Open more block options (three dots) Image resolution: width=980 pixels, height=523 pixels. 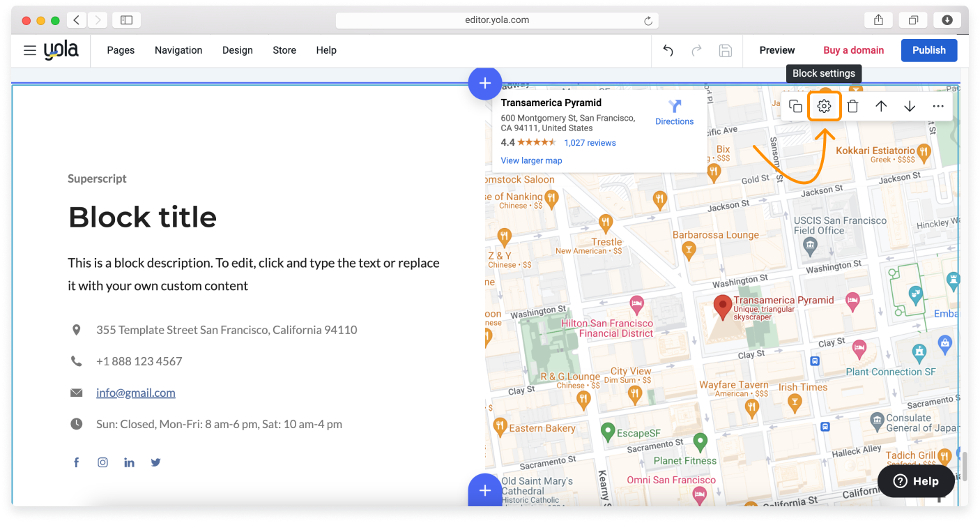pyautogui.click(x=938, y=107)
